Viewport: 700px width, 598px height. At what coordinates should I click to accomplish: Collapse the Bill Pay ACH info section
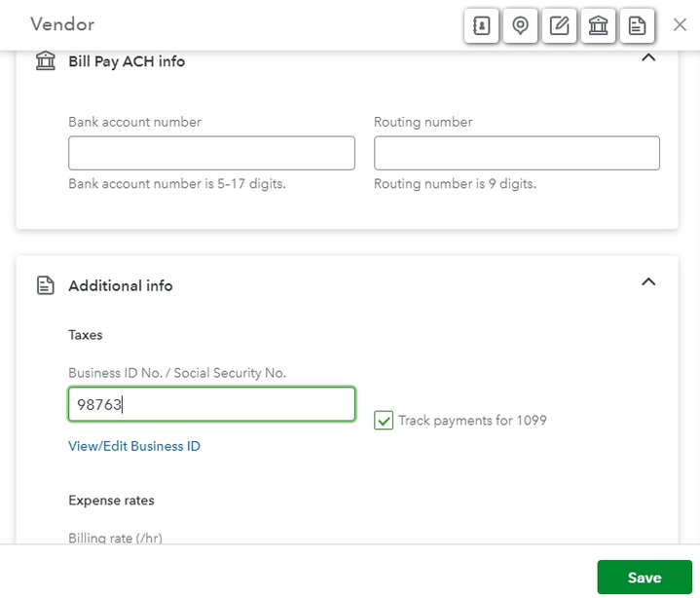648,58
